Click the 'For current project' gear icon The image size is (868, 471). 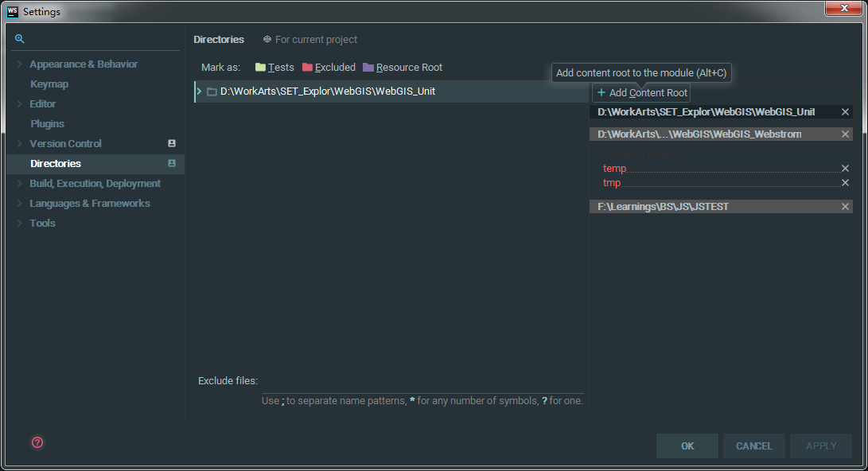(266, 39)
